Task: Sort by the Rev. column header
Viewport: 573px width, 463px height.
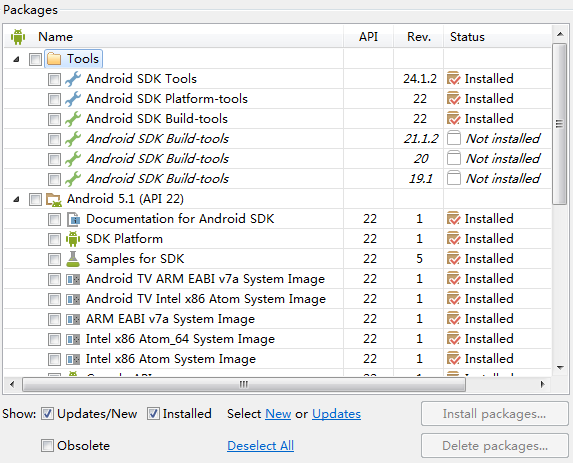Action: [419, 37]
